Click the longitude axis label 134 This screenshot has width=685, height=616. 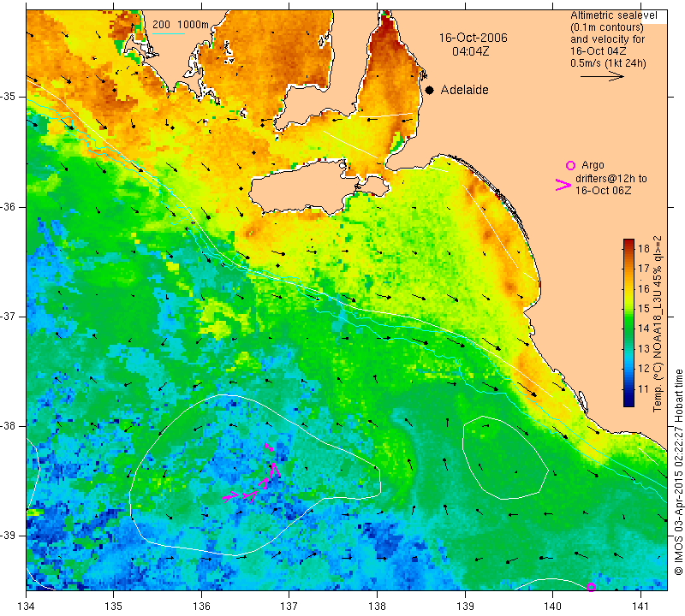(x=27, y=607)
